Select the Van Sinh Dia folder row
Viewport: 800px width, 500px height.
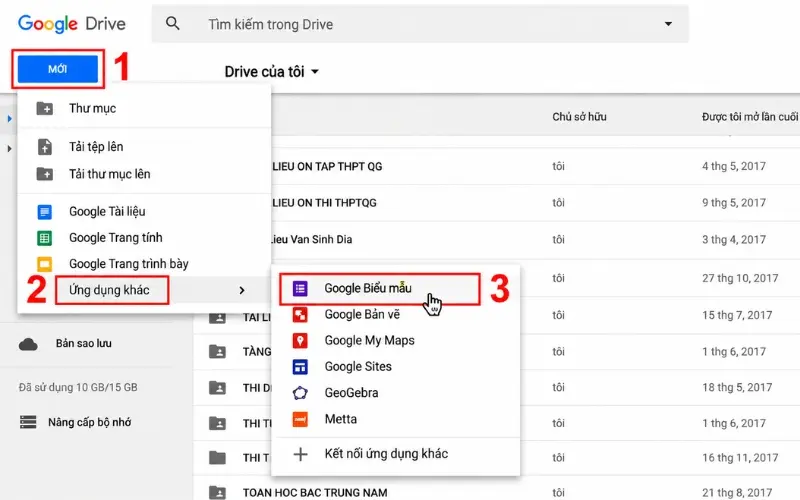click(536, 239)
